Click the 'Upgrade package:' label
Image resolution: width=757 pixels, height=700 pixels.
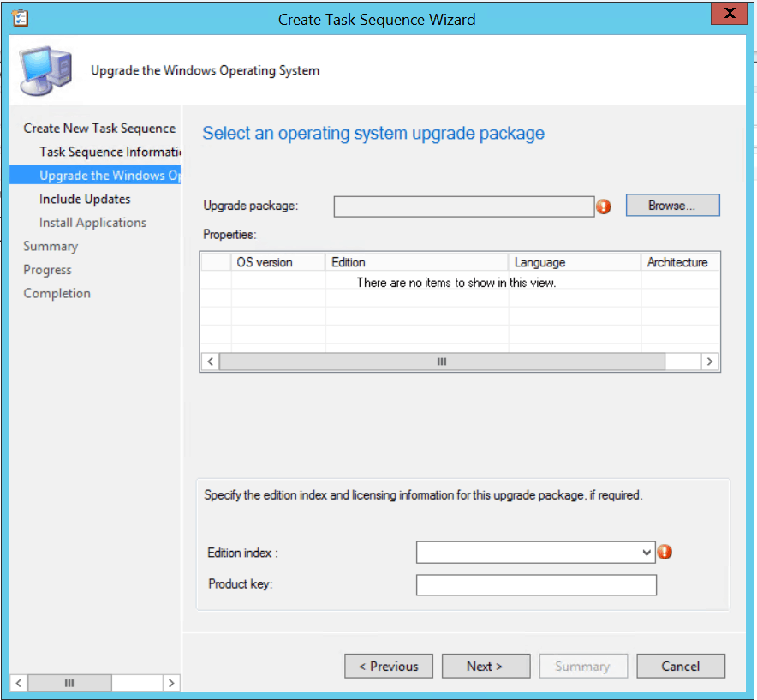pos(251,206)
